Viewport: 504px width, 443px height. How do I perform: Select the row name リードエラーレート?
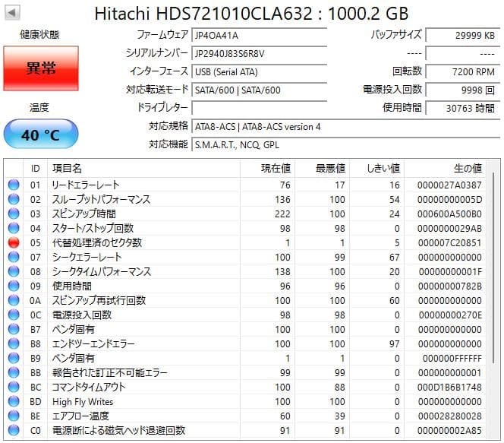point(86,185)
